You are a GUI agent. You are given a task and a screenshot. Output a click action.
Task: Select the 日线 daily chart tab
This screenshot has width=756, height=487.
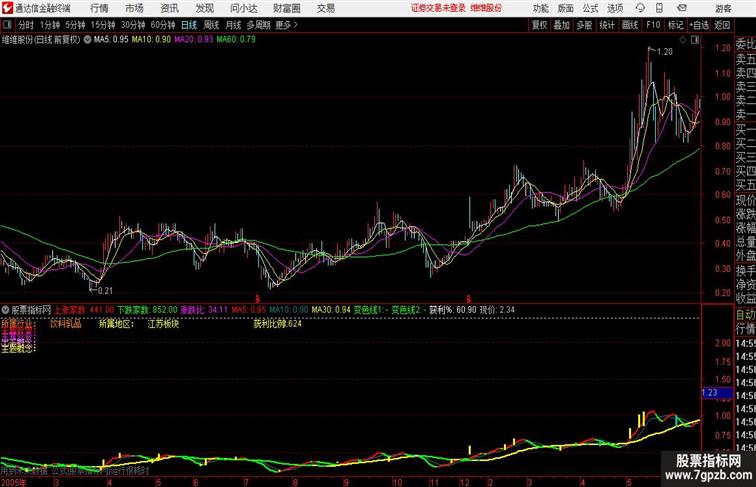click(x=189, y=25)
